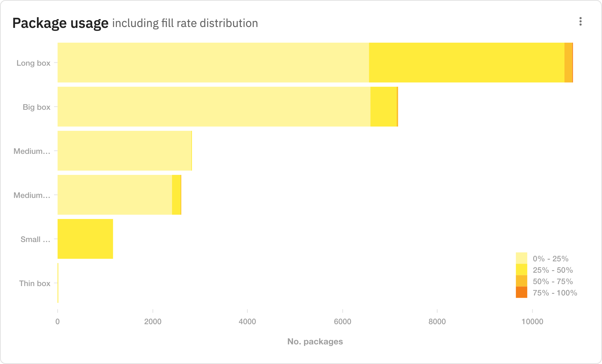Click the 0% - 25% legend color swatch
Screen dimensions: 602x364
click(x=521, y=258)
